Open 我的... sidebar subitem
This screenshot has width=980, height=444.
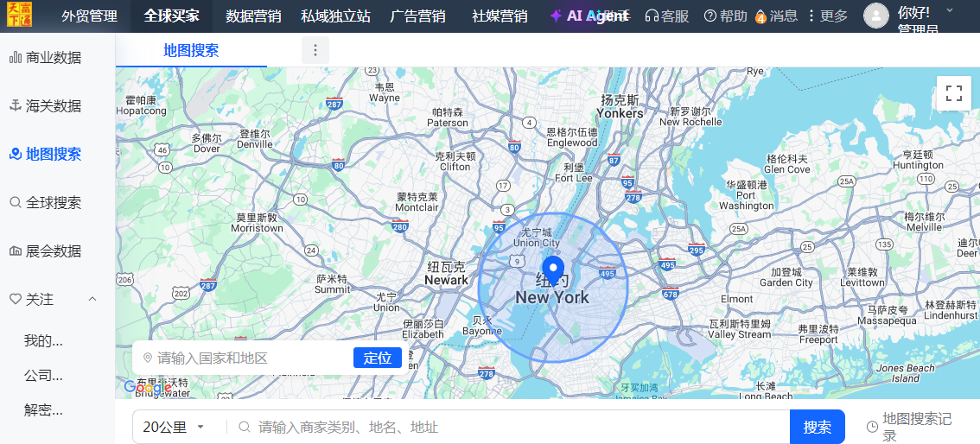pyautogui.click(x=44, y=341)
